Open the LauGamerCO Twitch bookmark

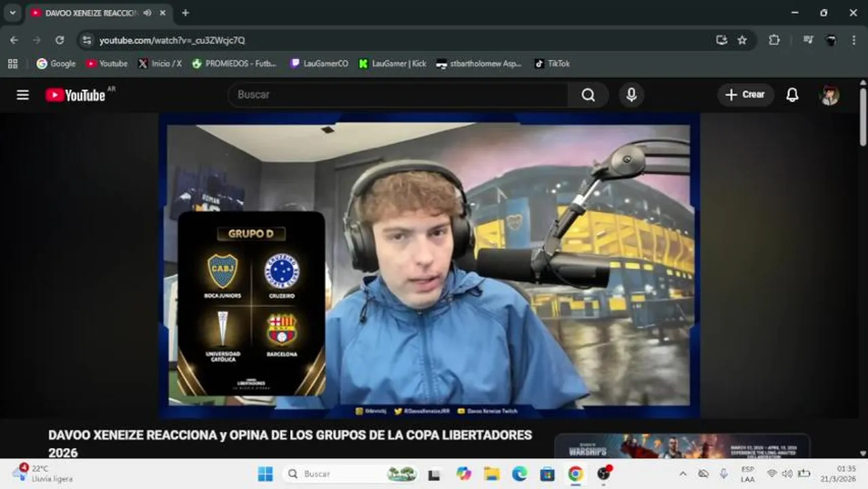[319, 63]
